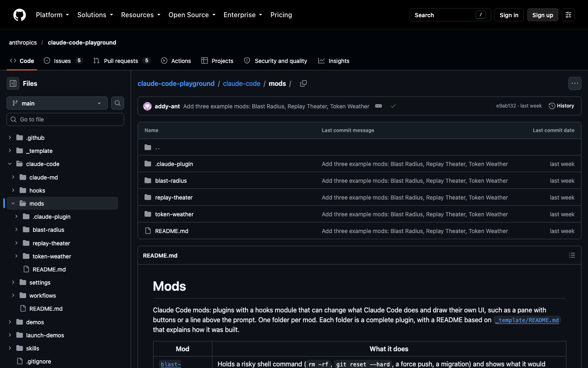
Task: Copy the path with the copy icon
Action: (303, 83)
